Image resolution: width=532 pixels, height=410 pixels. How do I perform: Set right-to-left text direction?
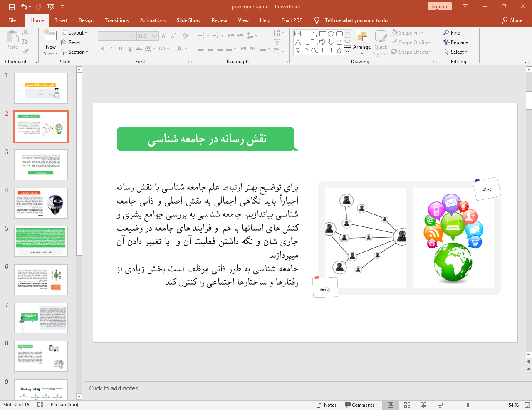click(x=253, y=49)
